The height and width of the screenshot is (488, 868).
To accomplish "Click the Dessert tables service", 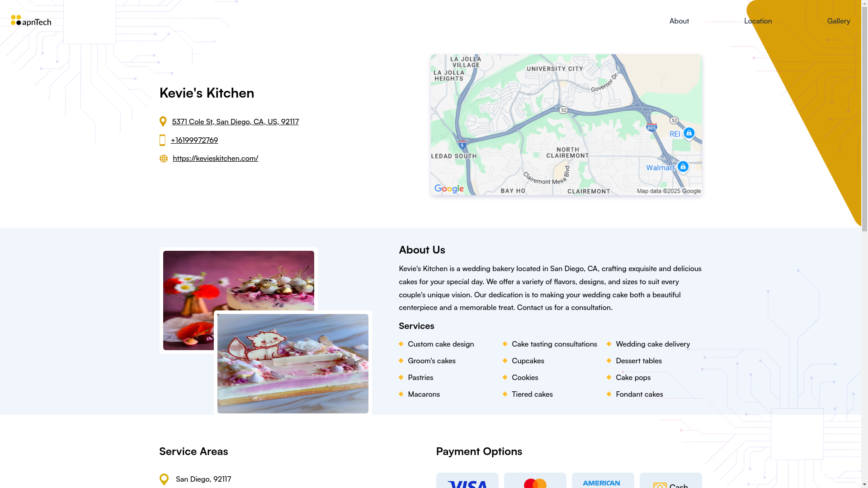I will tap(639, 361).
